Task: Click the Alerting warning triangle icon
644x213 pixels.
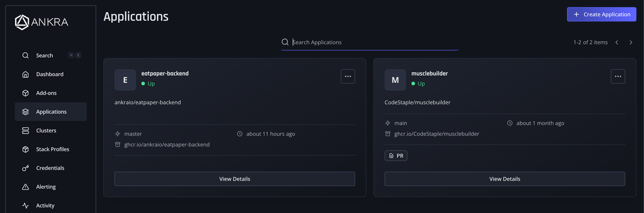Action: coord(26,187)
